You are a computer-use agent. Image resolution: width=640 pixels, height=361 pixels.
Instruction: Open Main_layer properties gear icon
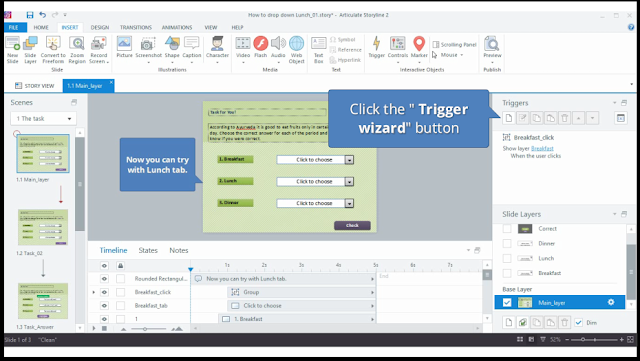tap(611, 302)
